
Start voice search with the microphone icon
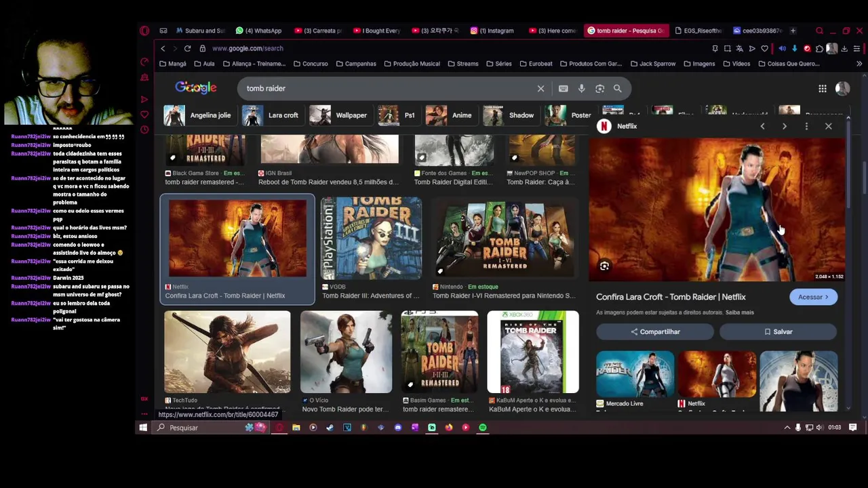tap(581, 89)
